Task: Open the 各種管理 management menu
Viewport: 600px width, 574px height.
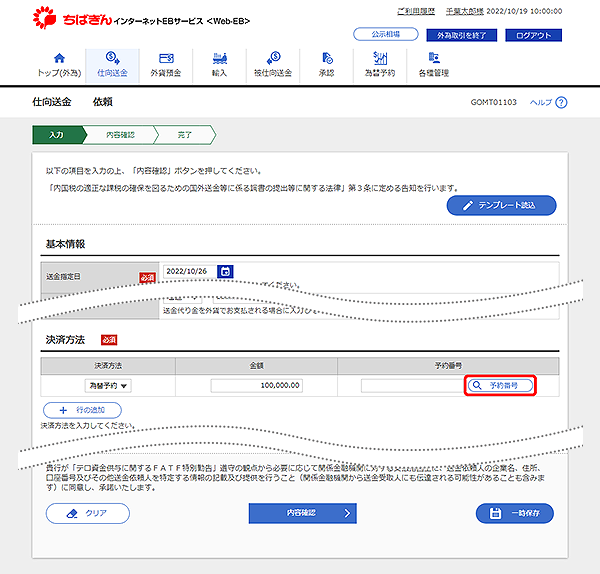Action: [434, 65]
